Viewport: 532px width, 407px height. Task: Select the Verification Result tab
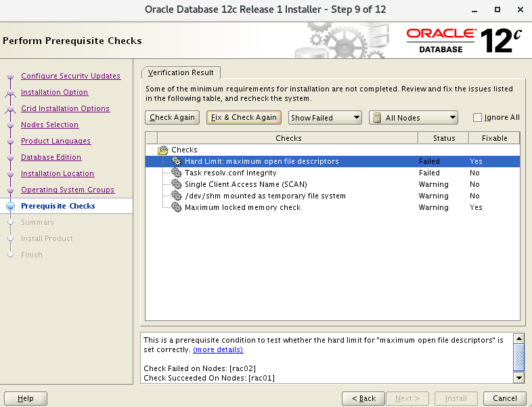[x=181, y=72]
